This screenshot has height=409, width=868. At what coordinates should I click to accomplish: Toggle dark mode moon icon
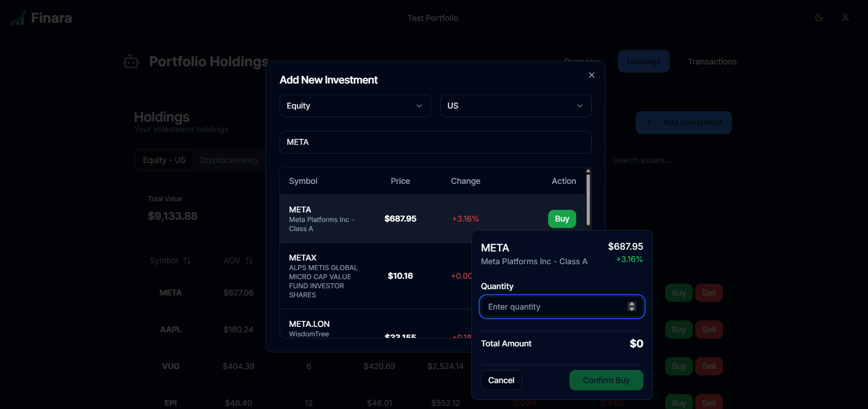pos(819,18)
